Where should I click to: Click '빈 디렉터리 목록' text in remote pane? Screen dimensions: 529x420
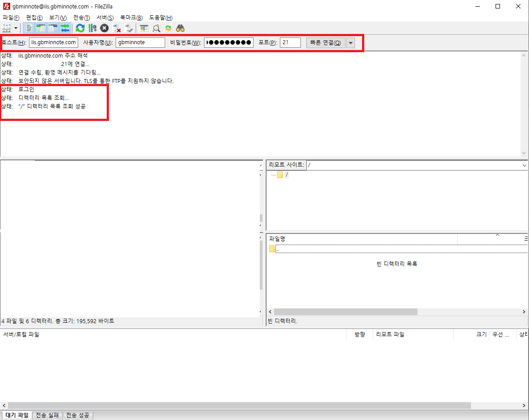tap(397, 264)
